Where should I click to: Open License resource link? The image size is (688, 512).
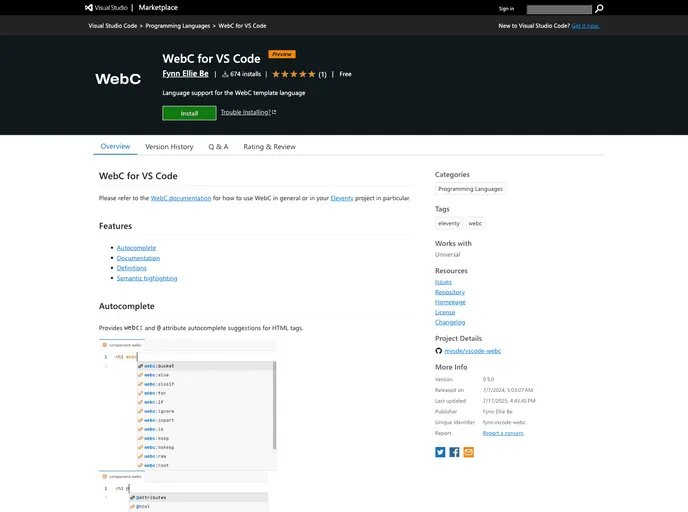[445, 312]
